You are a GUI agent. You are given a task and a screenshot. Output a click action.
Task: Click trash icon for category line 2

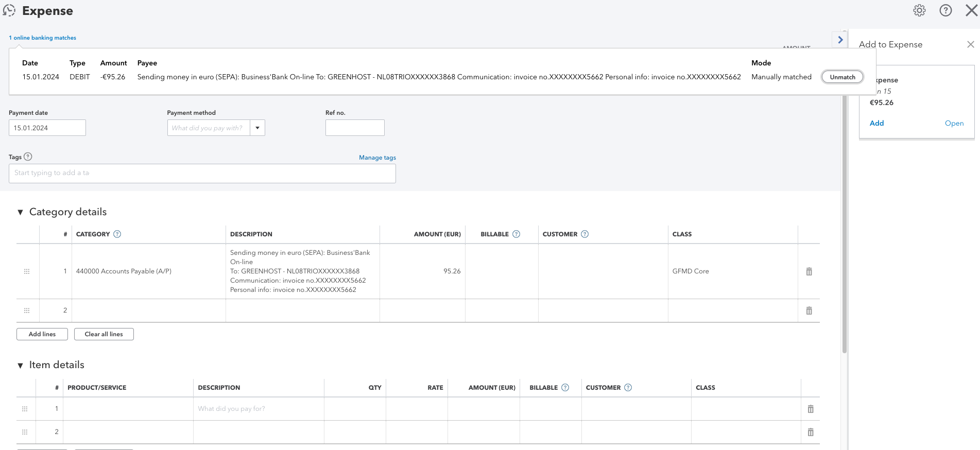point(809,310)
